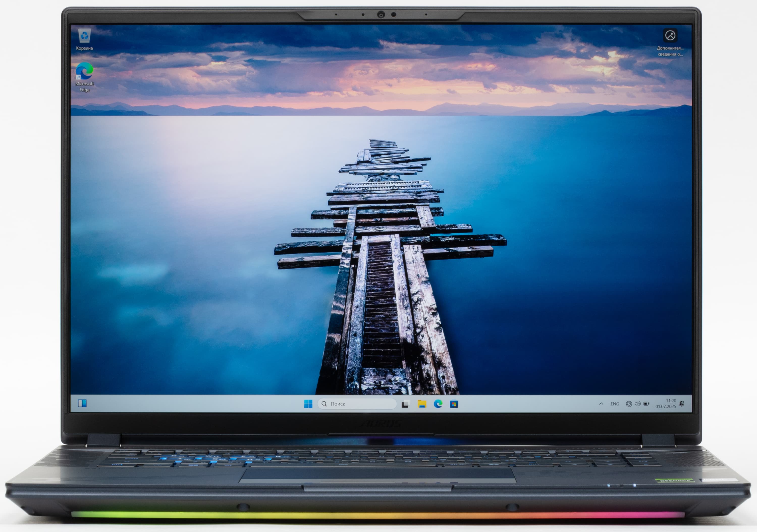Viewport: 757px width, 532px height.
Task: Select the Microsoft Edge desktop shortcut
Action: coord(84,71)
